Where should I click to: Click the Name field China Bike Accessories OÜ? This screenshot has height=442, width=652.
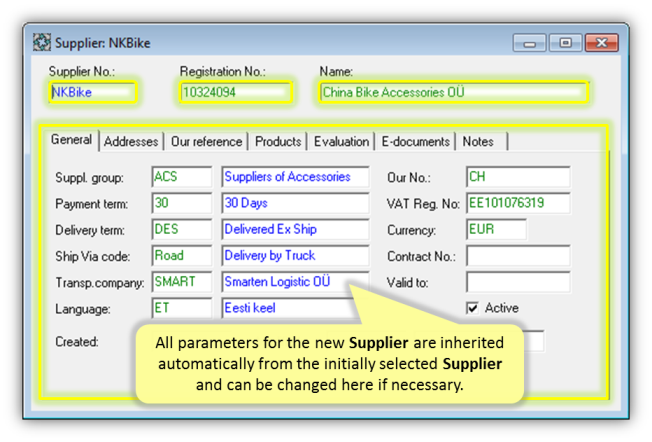(x=454, y=92)
